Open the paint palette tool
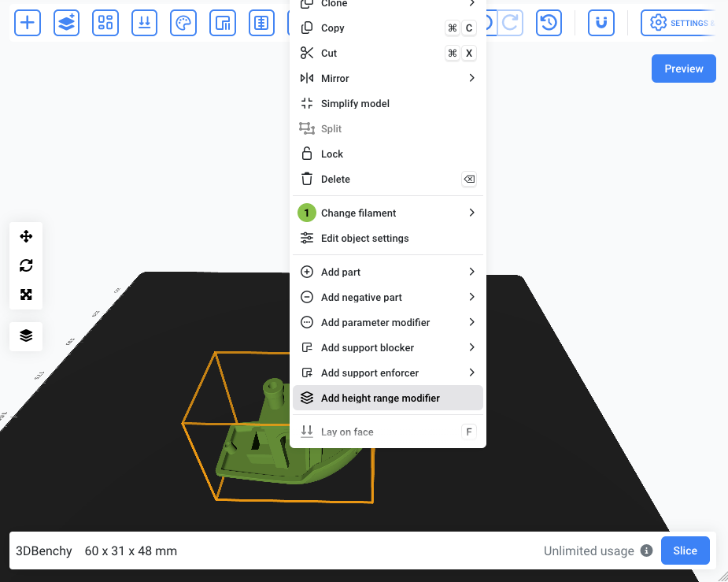728x582 pixels. (183, 23)
